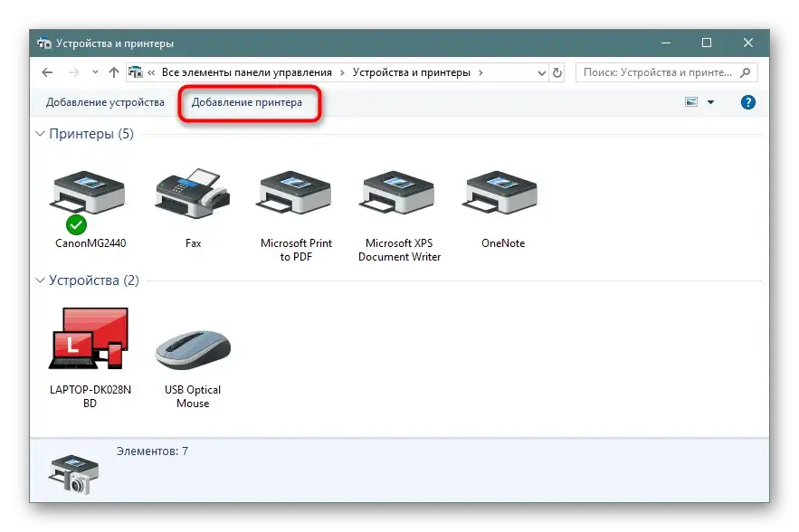Click Добавление принтера in the toolbar
This screenshot has width=799, height=532.
pyautogui.click(x=247, y=103)
